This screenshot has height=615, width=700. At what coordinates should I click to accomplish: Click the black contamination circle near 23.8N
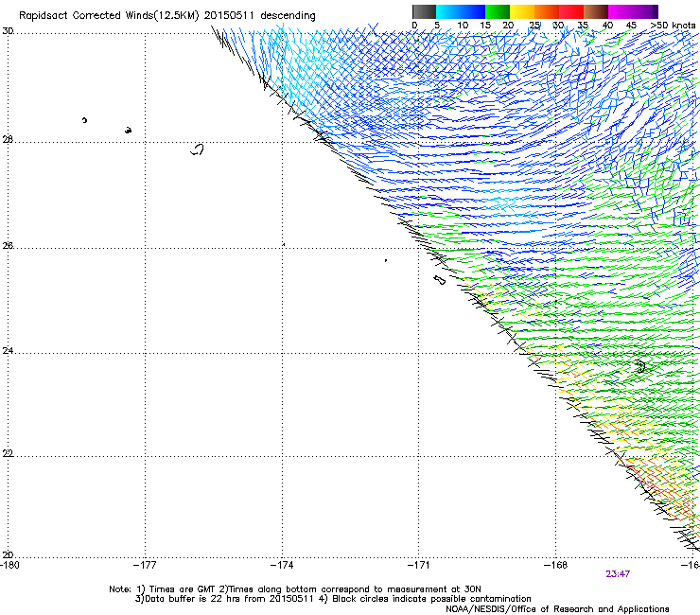(x=640, y=367)
